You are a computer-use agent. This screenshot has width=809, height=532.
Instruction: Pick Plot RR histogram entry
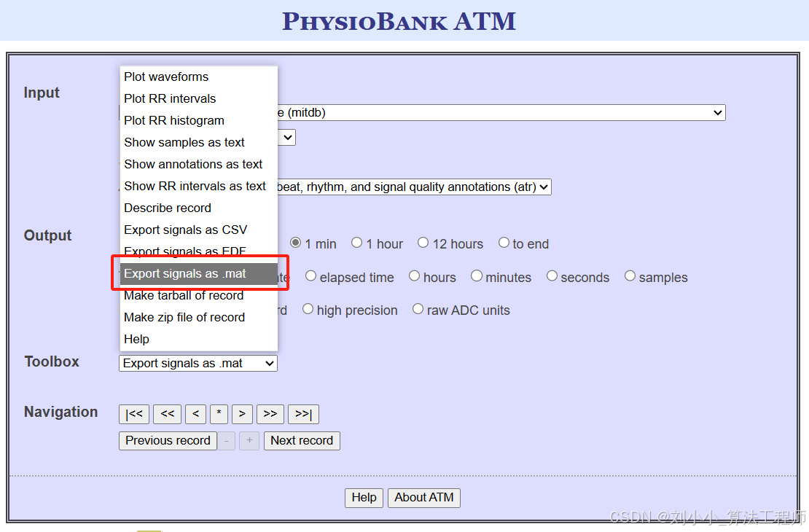[x=199, y=120]
